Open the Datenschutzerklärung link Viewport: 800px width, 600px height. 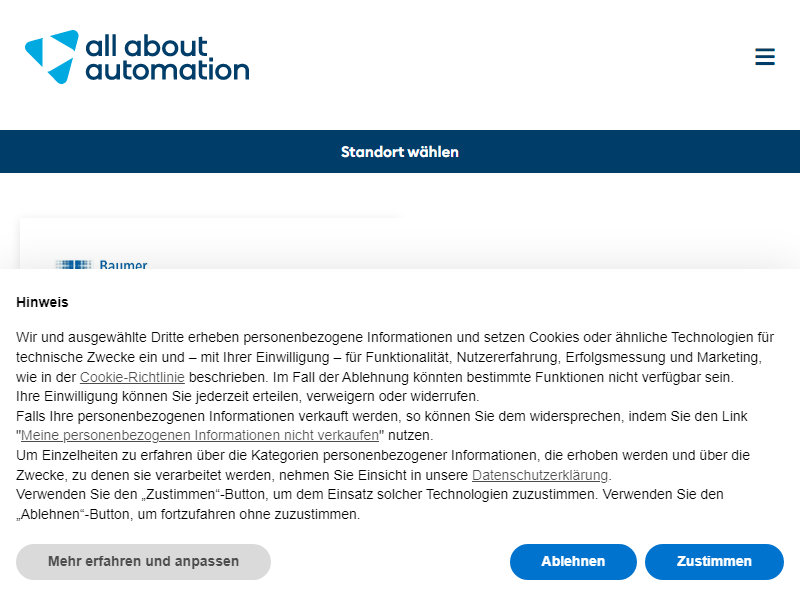[540, 475]
